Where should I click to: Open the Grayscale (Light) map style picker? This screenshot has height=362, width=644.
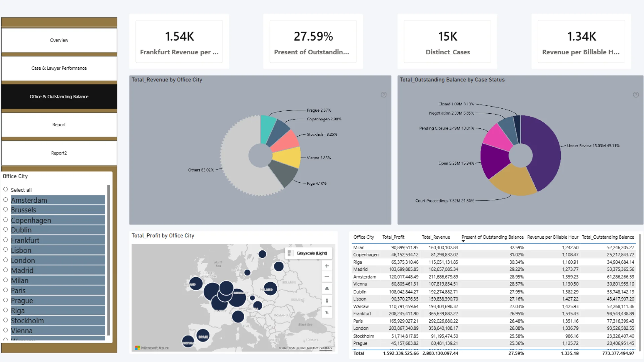[x=308, y=253]
